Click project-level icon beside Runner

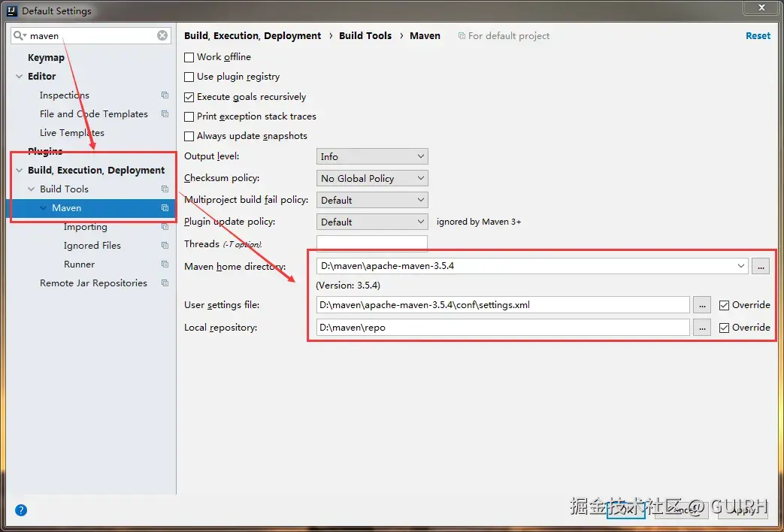coord(165,264)
